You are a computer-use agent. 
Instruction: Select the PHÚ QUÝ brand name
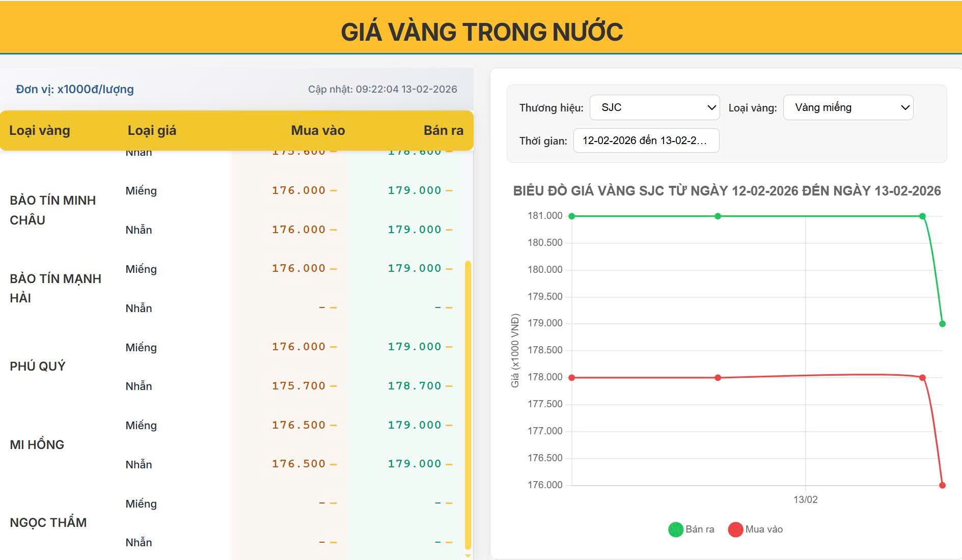pos(38,367)
